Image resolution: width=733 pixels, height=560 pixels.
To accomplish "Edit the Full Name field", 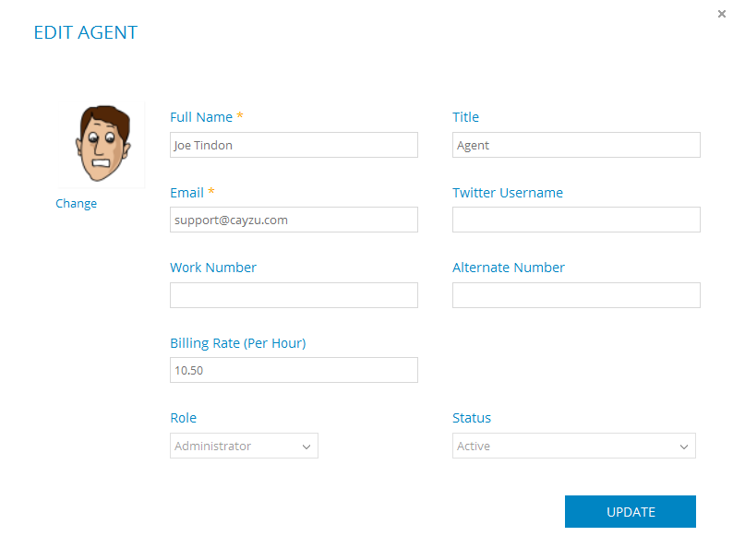I will click(294, 145).
